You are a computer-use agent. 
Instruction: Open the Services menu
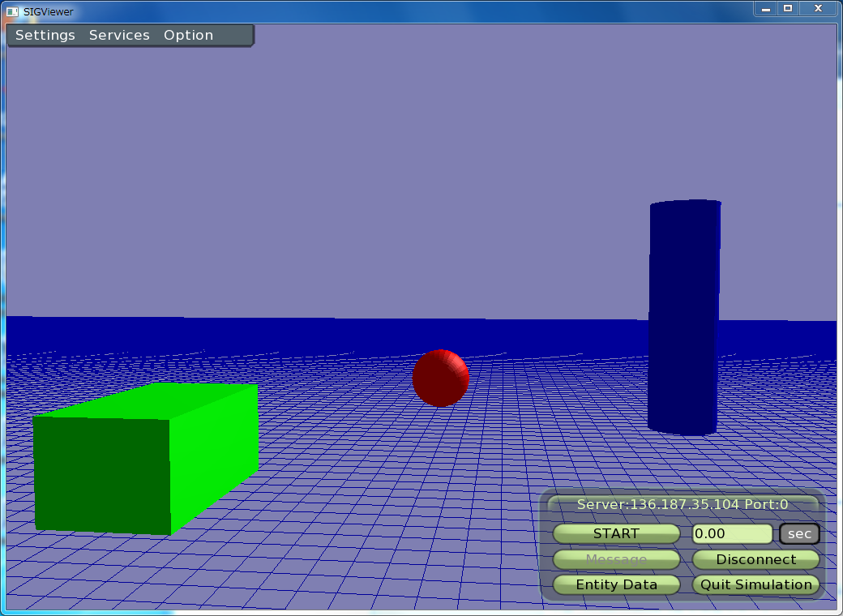coord(119,36)
